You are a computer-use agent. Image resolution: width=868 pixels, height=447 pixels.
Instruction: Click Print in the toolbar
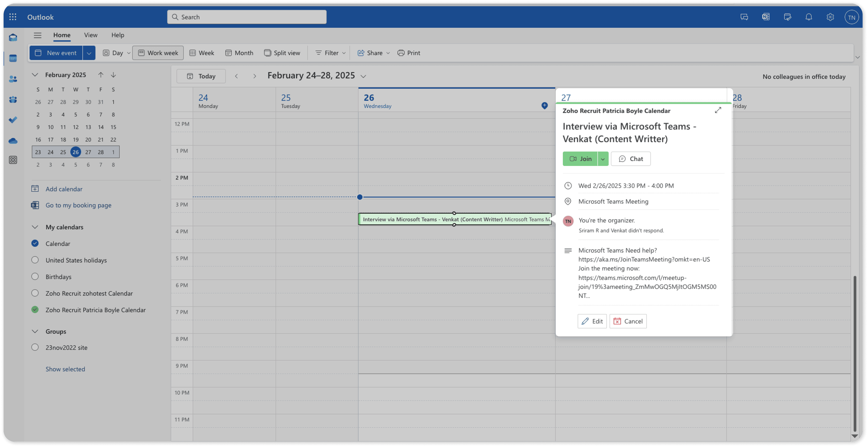pos(409,53)
